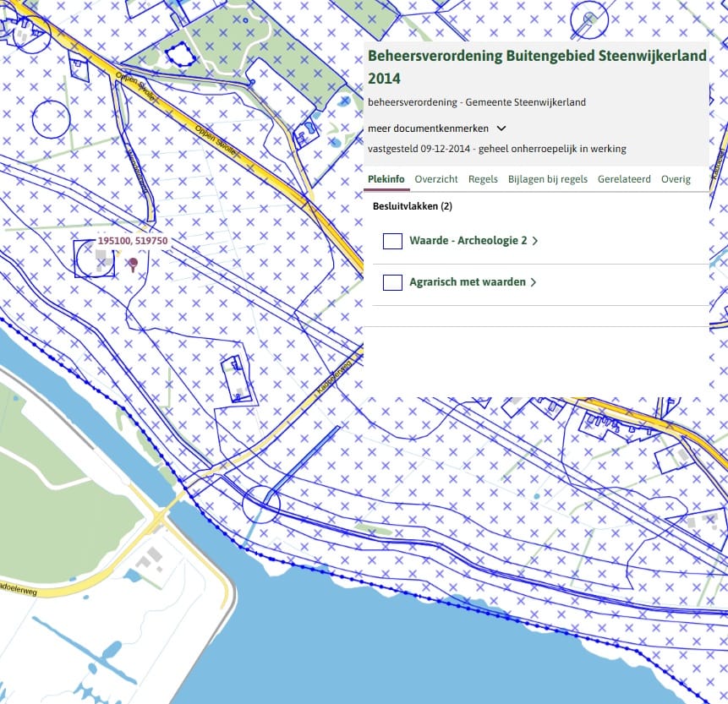Show the Gerelateerd tab
The image size is (728, 704).
[624, 179]
